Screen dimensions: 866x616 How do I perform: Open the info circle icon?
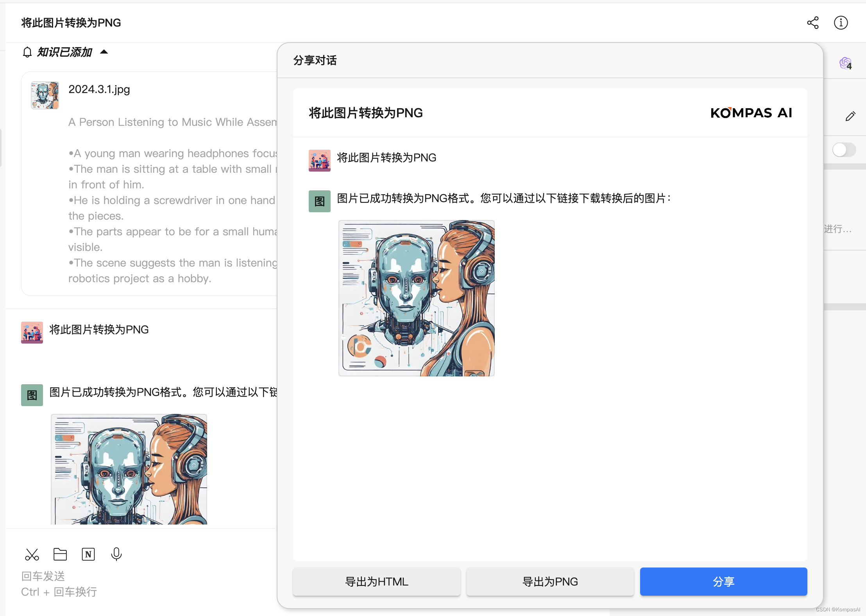841,23
